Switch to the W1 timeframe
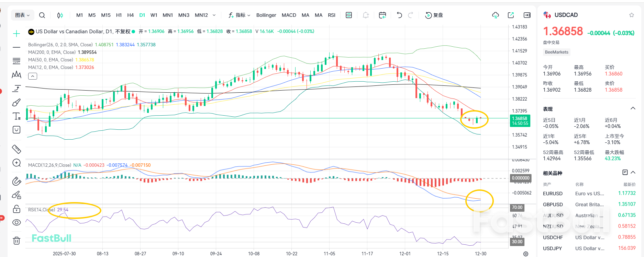 154,15
